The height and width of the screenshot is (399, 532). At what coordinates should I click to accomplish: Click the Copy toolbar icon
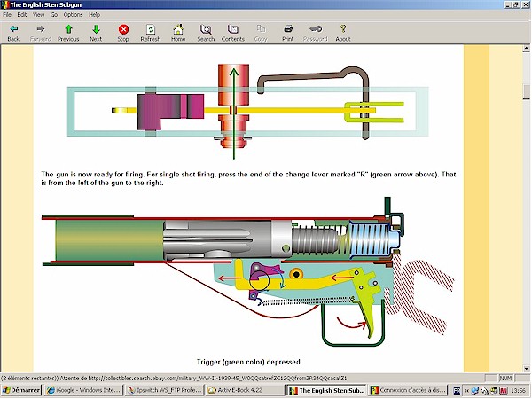click(x=261, y=33)
